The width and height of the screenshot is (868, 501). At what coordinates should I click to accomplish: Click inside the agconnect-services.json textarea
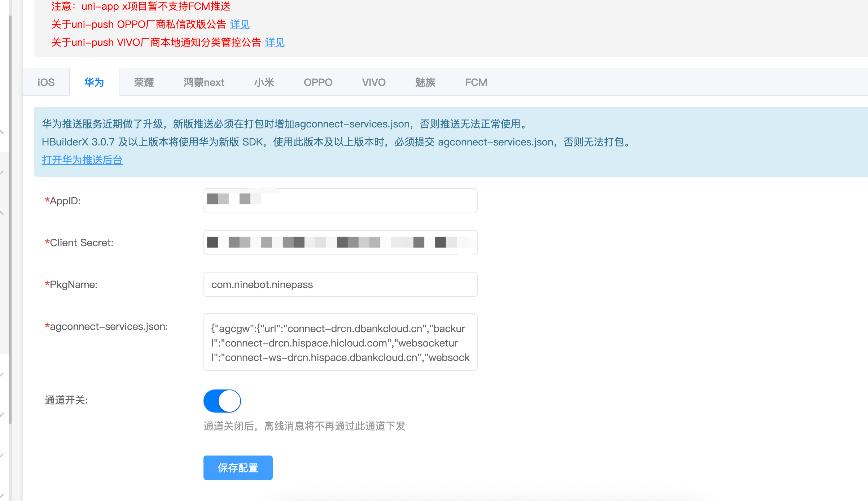coord(340,342)
